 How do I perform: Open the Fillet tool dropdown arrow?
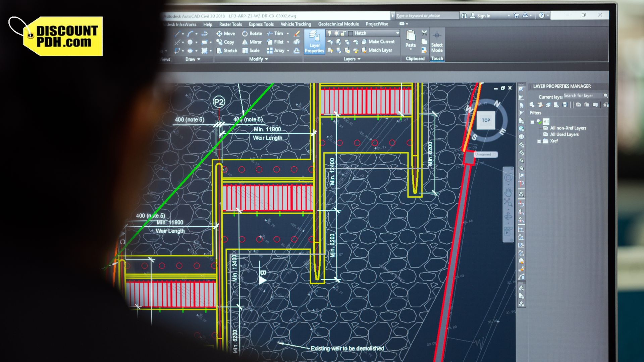[288, 42]
